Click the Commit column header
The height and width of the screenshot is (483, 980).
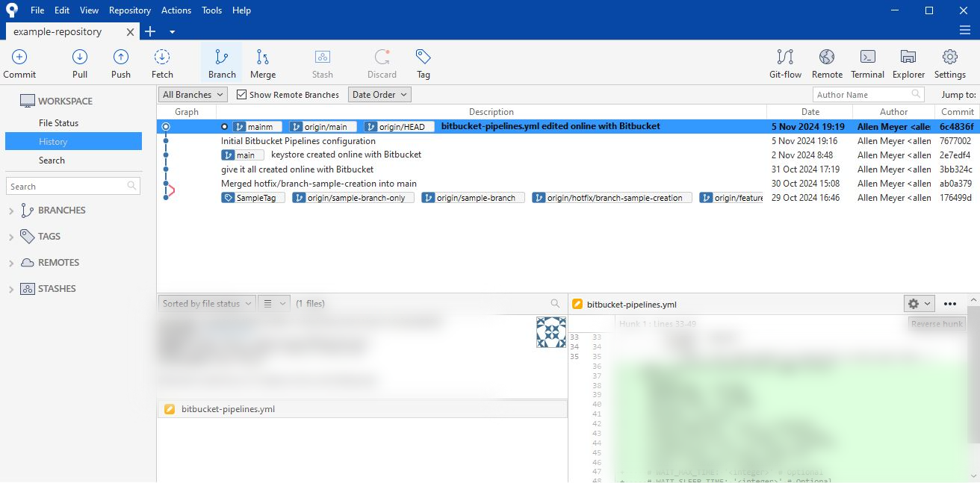[x=957, y=112]
